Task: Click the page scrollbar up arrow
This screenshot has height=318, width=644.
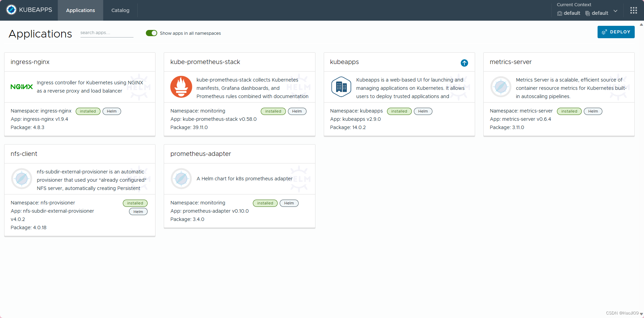Action: coord(641,24)
